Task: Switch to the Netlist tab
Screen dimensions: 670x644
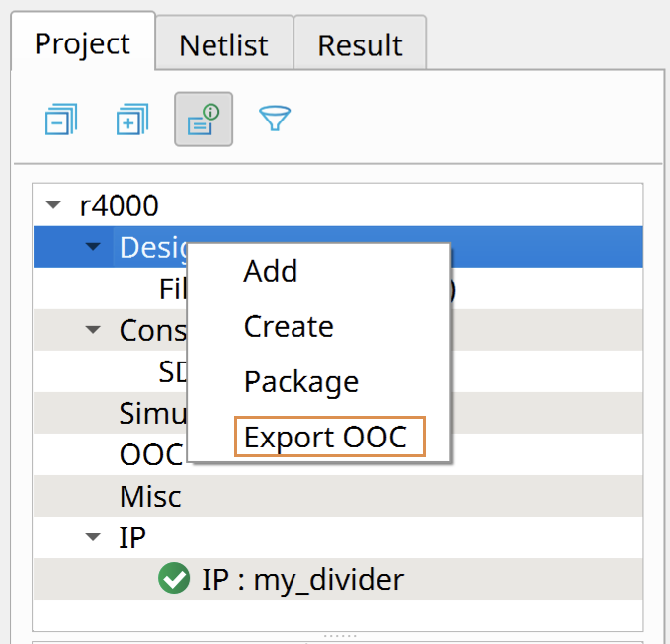Action: [x=222, y=45]
